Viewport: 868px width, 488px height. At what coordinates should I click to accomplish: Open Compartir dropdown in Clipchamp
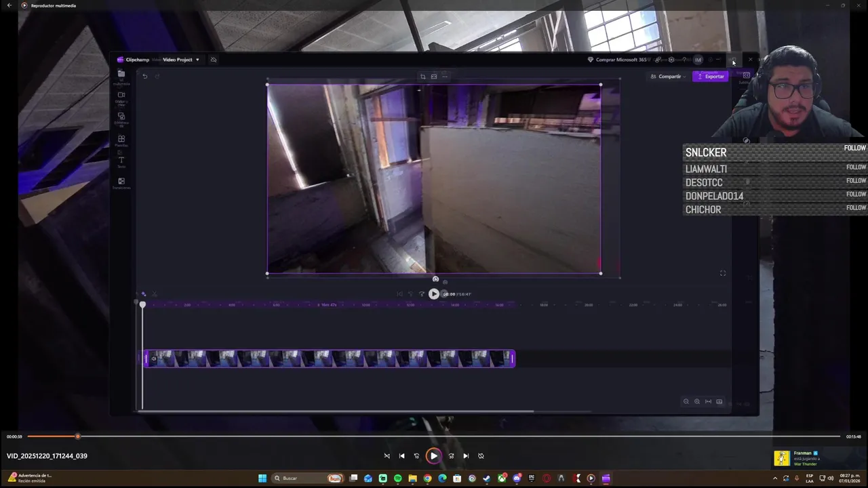point(668,77)
